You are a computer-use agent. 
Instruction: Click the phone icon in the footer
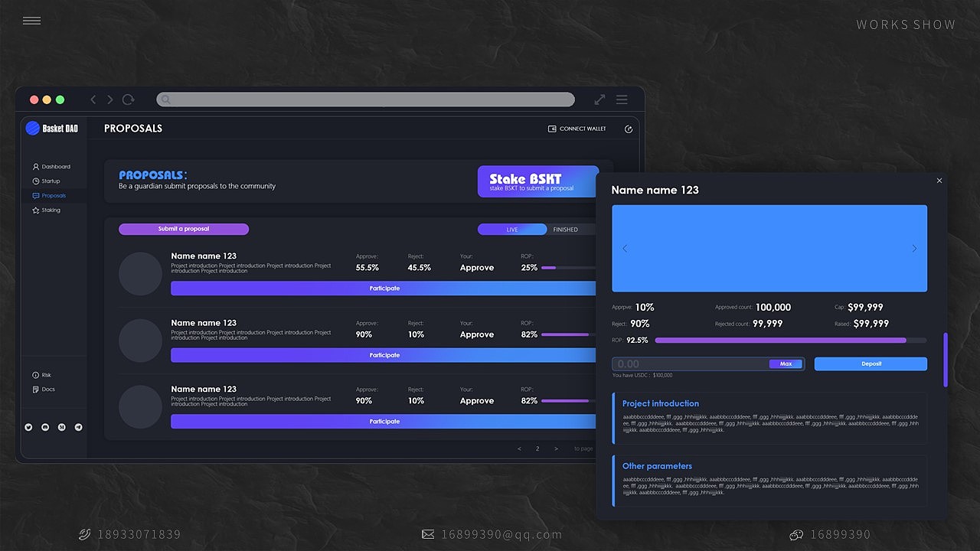pos(85,534)
